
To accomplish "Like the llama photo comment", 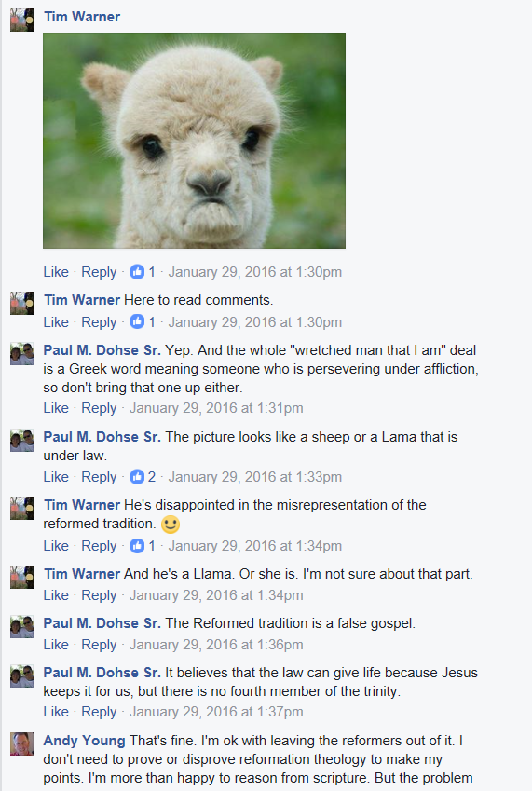I will click(x=56, y=272).
